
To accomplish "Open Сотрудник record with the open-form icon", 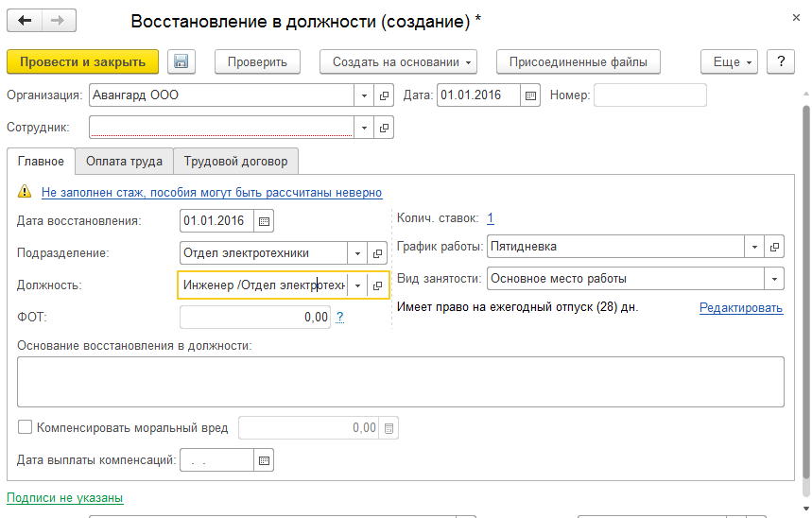I will click(x=384, y=128).
